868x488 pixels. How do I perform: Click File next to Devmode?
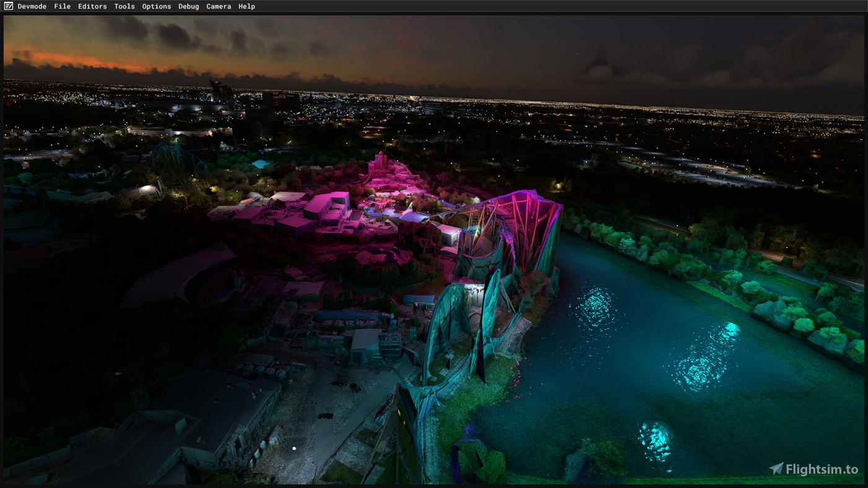(x=61, y=6)
